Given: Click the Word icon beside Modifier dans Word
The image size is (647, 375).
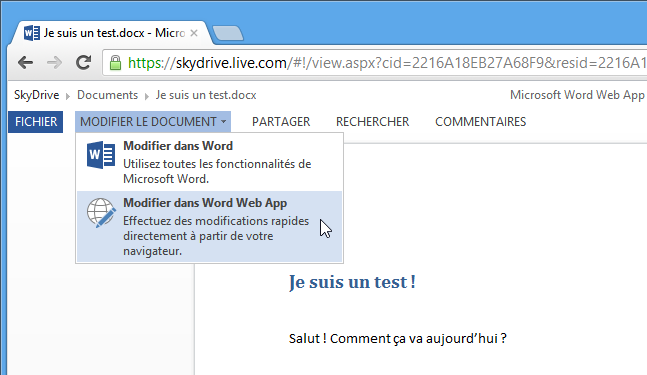Looking at the screenshot, I should pyautogui.click(x=101, y=155).
